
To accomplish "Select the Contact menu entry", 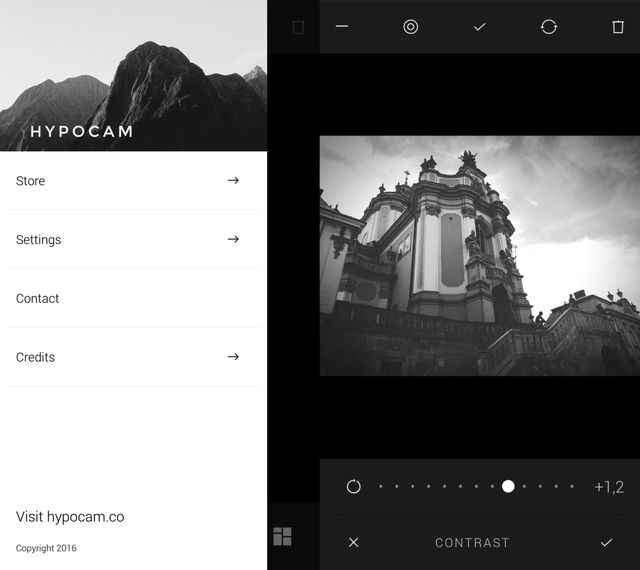I will (38, 299).
